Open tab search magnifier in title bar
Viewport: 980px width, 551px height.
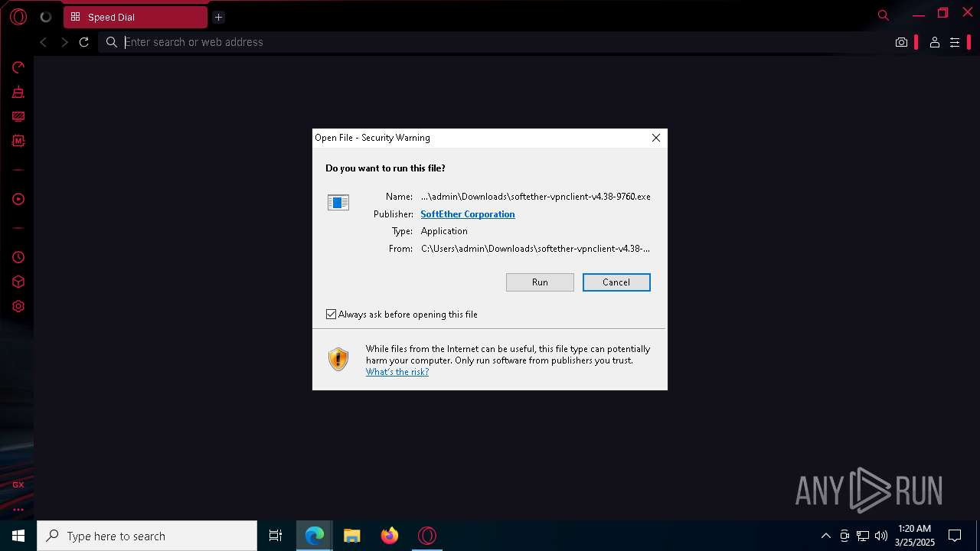pyautogui.click(x=884, y=15)
